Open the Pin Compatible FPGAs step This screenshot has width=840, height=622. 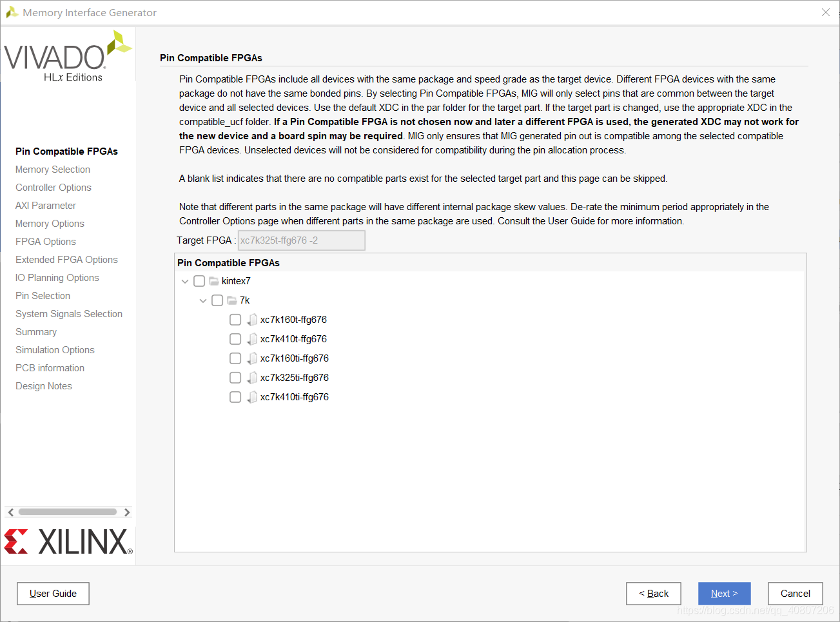pyautogui.click(x=66, y=151)
